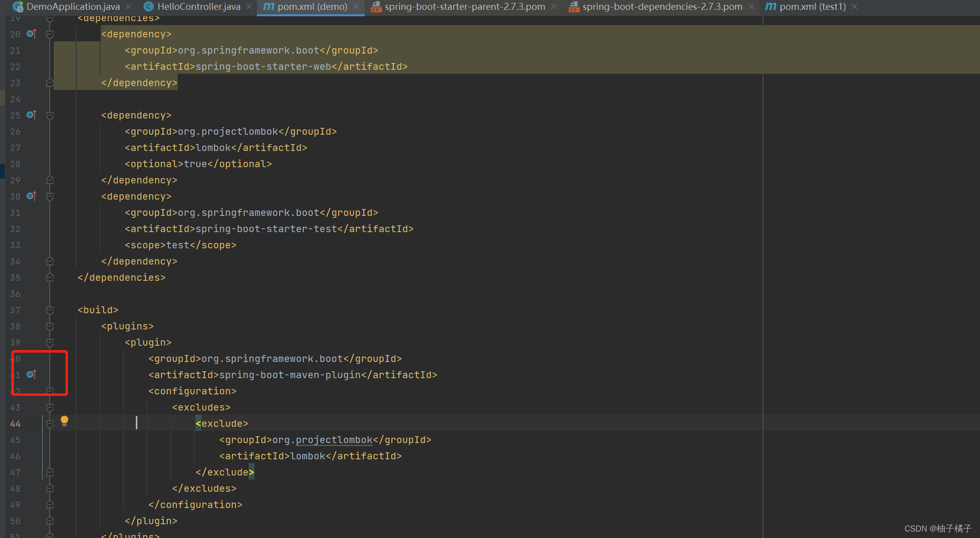Click the yellow lightbulb intention icon
The image size is (980, 538).
[x=64, y=421]
